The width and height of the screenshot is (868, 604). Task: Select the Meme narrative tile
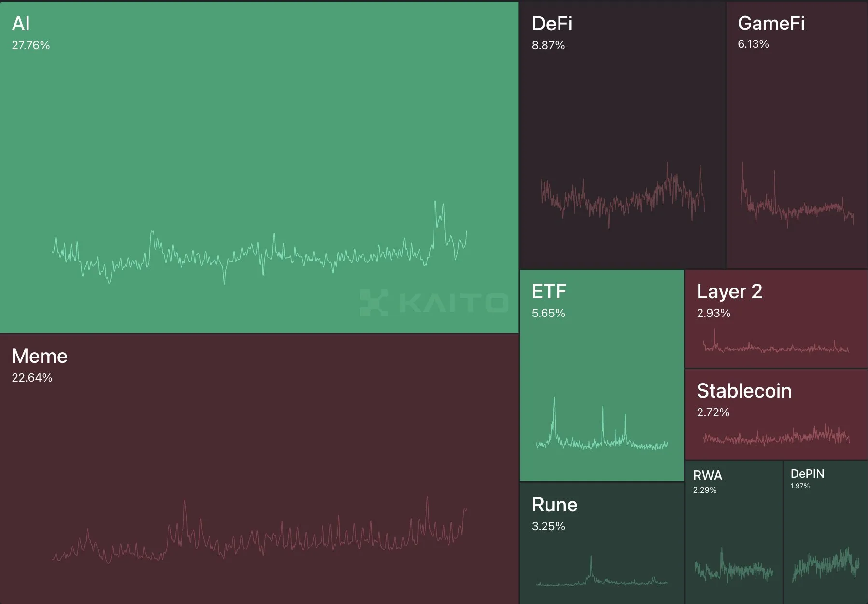(259, 469)
